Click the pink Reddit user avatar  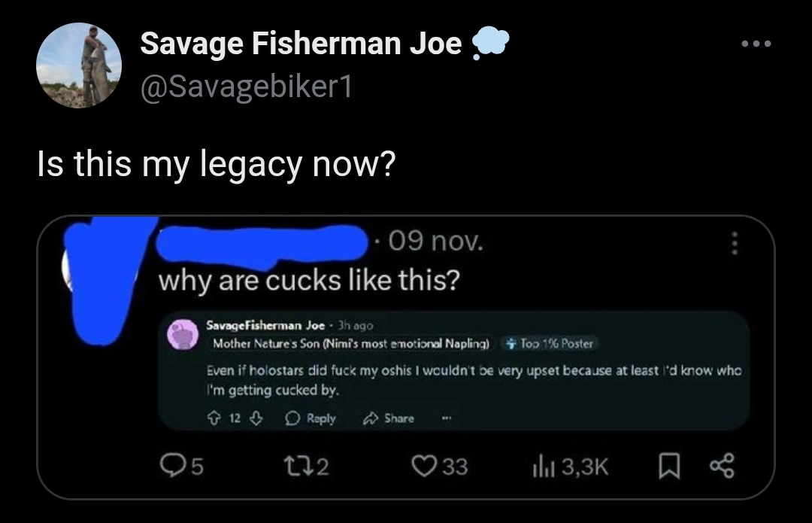[182, 334]
